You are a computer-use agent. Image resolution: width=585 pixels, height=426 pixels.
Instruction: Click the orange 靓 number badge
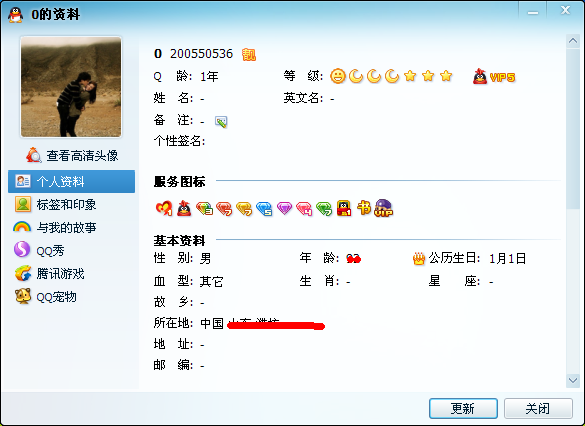[x=248, y=54]
